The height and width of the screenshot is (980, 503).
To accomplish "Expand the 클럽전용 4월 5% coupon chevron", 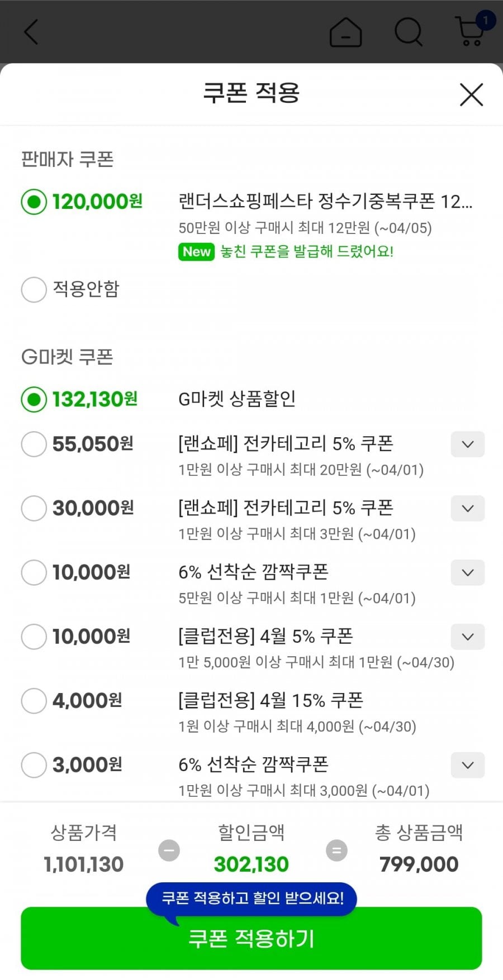I will [468, 637].
